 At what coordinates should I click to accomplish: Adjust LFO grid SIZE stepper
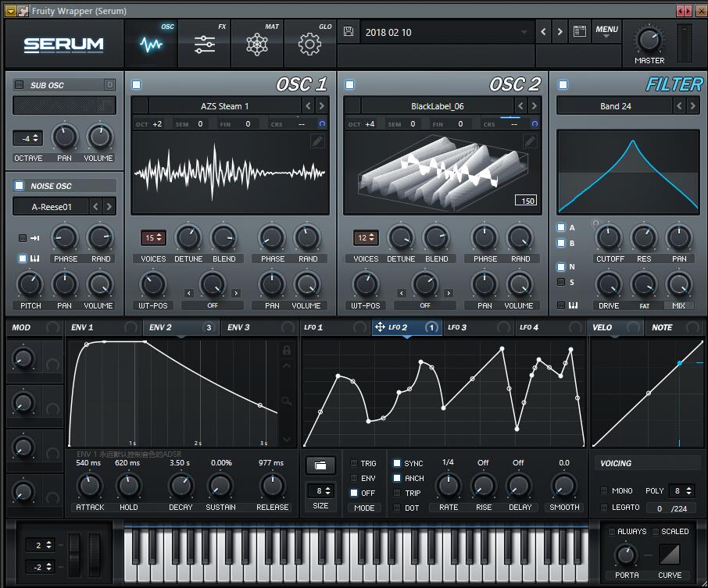click(320, 490)
